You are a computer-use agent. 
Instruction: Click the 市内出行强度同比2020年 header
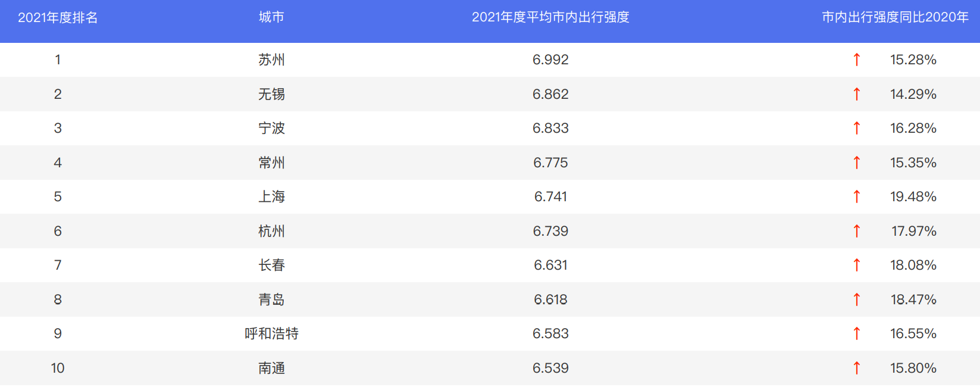tap(895, 17)
